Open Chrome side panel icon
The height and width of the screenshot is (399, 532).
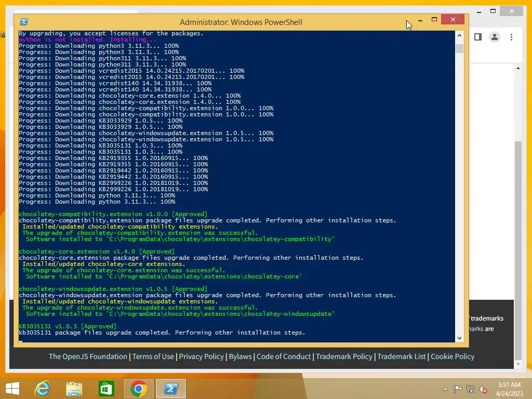(478, 37)
